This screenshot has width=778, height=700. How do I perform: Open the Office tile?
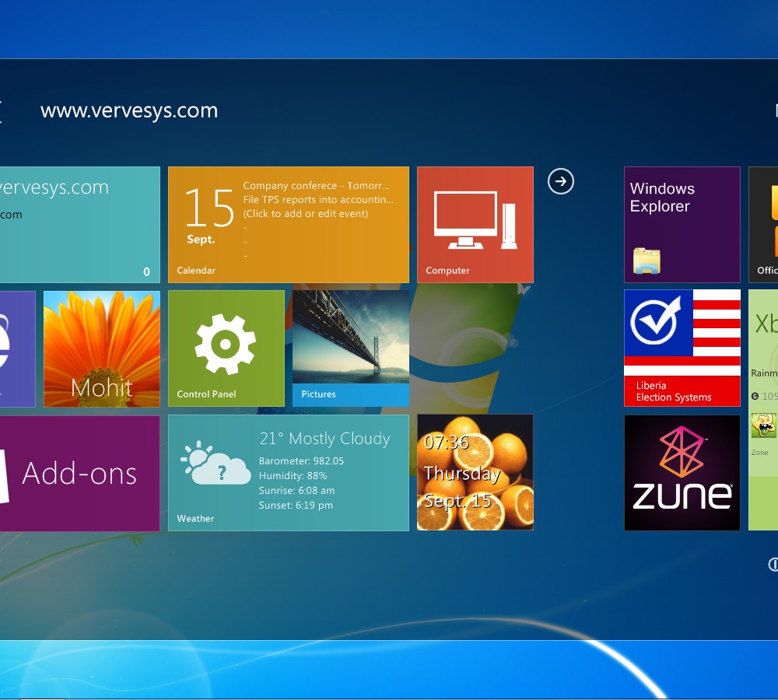click(763, 224)
